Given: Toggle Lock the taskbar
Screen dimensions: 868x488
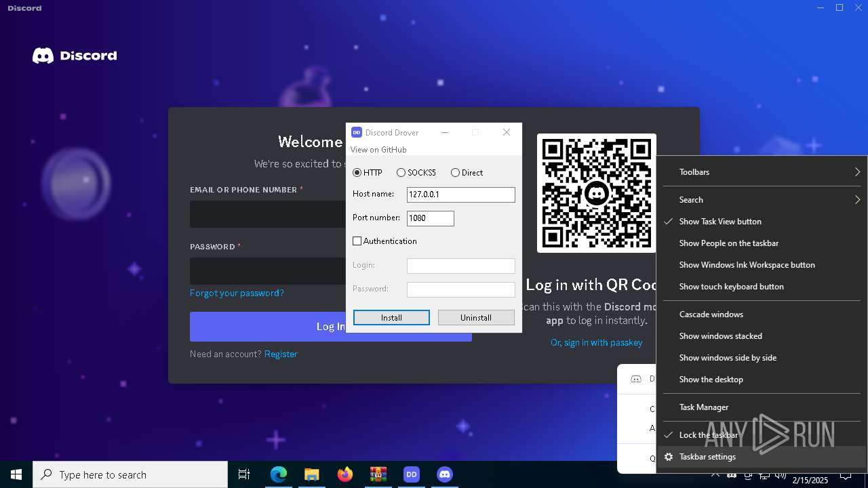Looking at the screenshot, I should pos(762,435).
